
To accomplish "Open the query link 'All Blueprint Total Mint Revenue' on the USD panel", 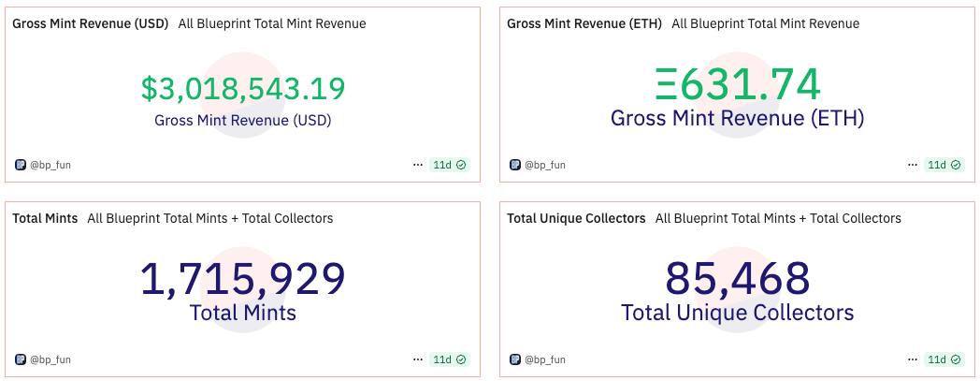I will (272, 23).
